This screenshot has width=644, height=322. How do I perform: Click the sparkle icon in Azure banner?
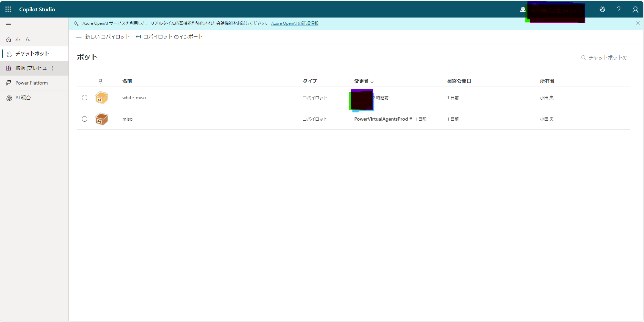coord(76,23)
